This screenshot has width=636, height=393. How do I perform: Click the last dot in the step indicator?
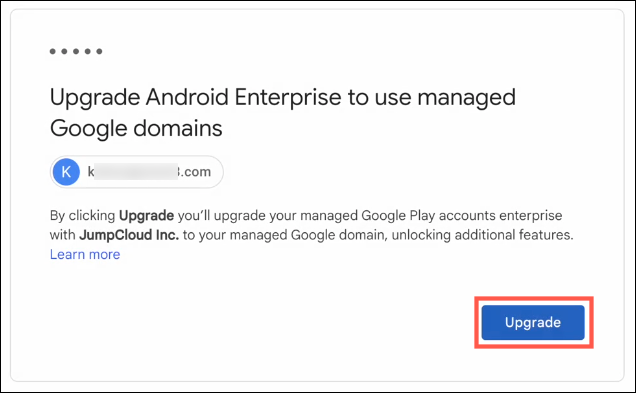point(99,51)
